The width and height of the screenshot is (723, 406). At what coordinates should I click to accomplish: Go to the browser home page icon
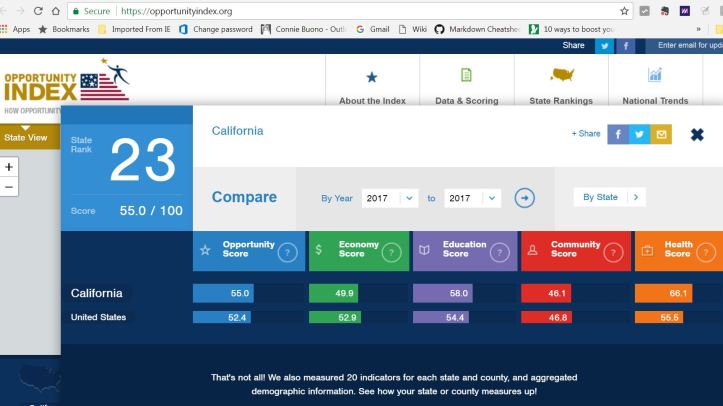(56, 11)
